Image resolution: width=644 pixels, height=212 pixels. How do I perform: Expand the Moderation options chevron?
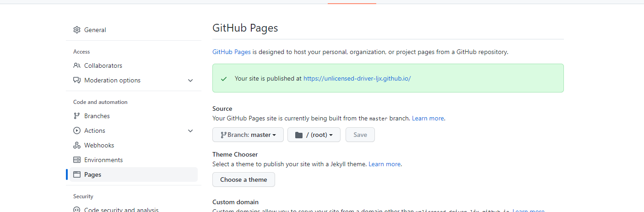point(190,80)
